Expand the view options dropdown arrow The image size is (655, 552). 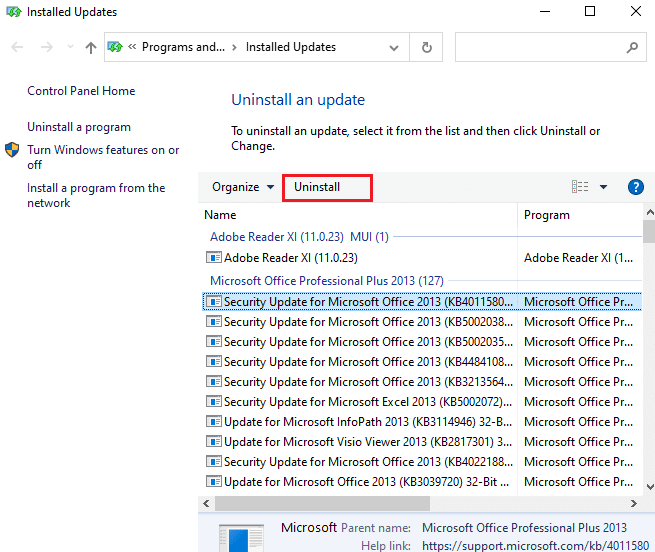603,187
